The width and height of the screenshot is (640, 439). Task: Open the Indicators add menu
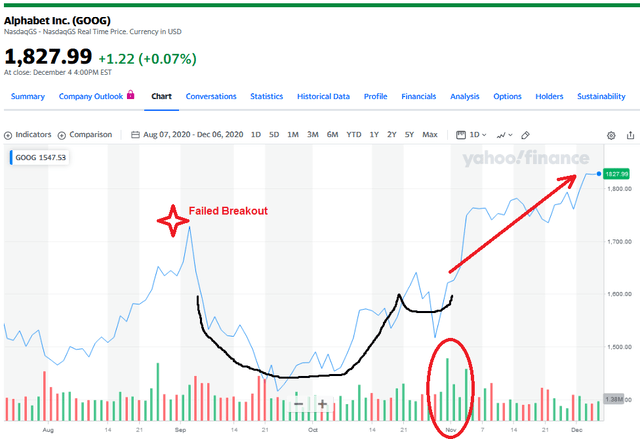click(x=28, y=134)
